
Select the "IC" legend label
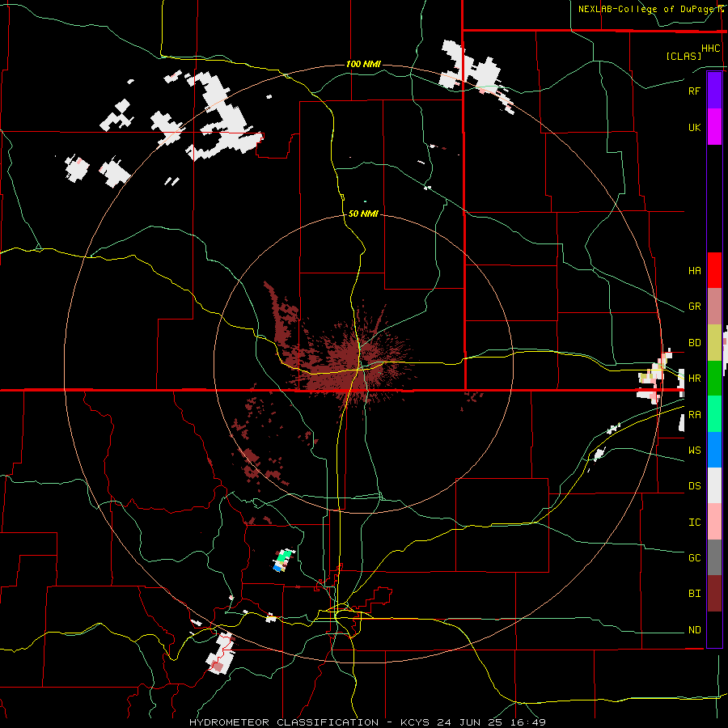point(694,522)
